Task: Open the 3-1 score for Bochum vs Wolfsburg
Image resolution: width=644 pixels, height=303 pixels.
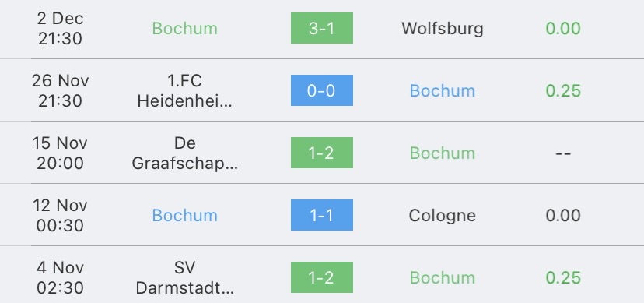Action: 321,28
